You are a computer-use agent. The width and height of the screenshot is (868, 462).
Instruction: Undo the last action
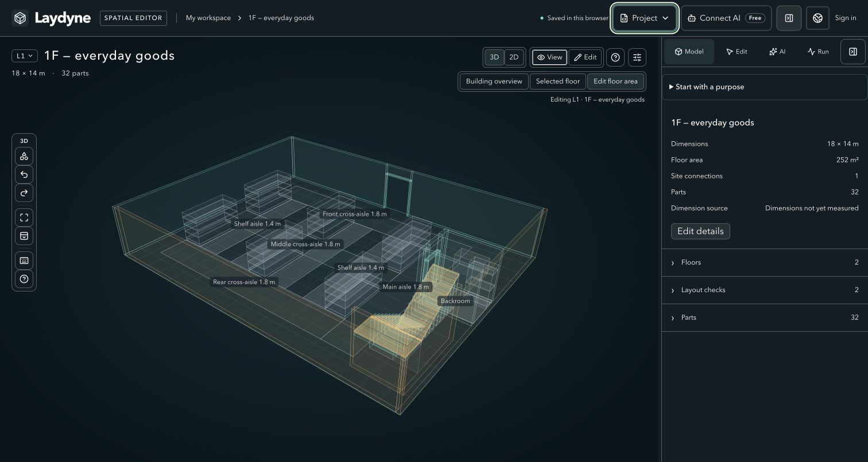point(24,174)
